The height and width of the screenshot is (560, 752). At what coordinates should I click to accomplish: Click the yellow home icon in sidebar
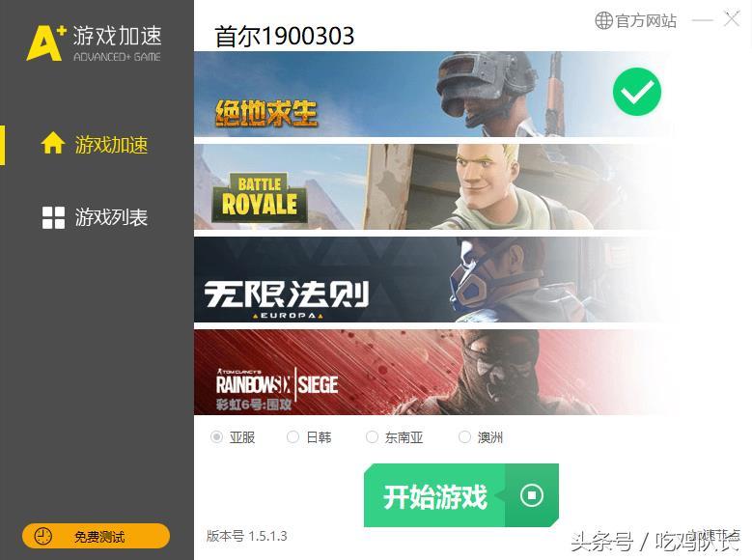53,143
